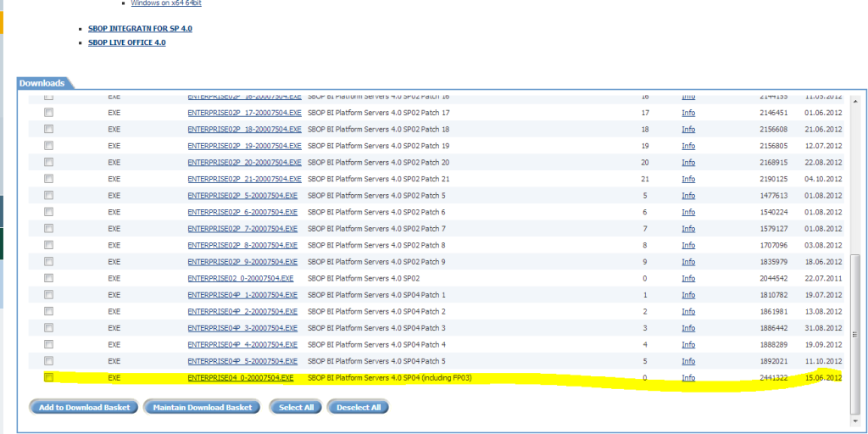Open Info link for SP02 Patch 7
This screenshot has height=434, width=868.
tap(688, 229)
